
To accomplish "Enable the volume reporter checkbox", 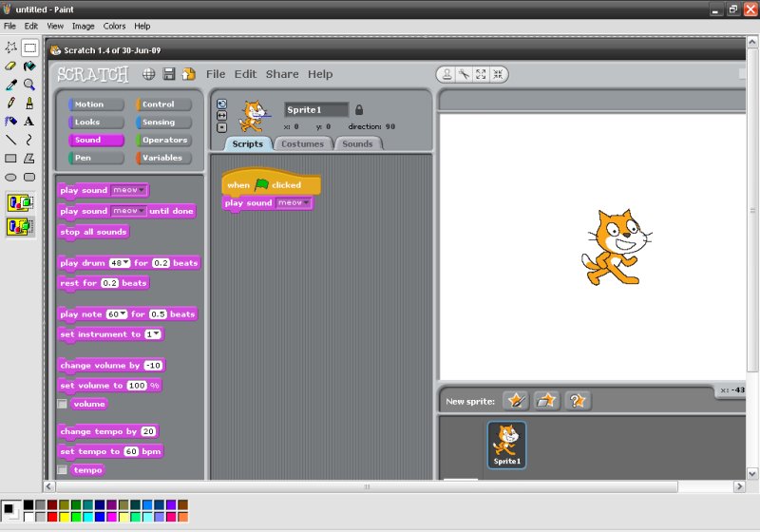I will click(x=62, y=404).
